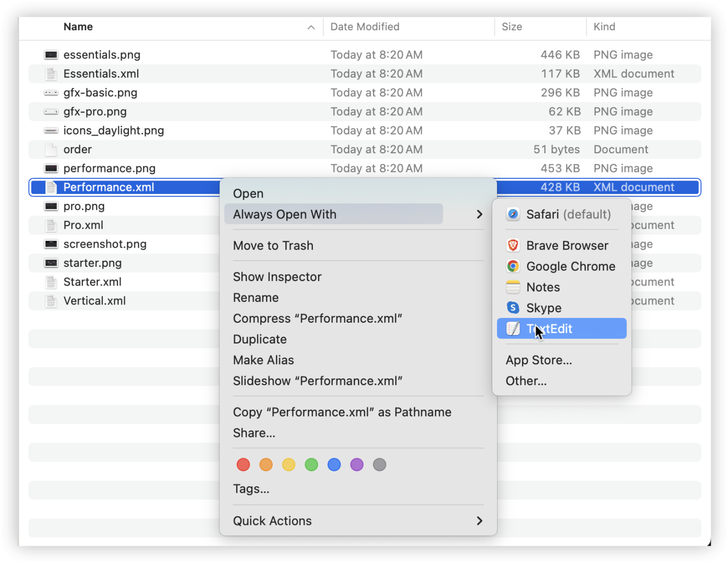Screen dimensions: 728x563
Task: Click the essentials.png file icon
Action: (x=51, y=55)
